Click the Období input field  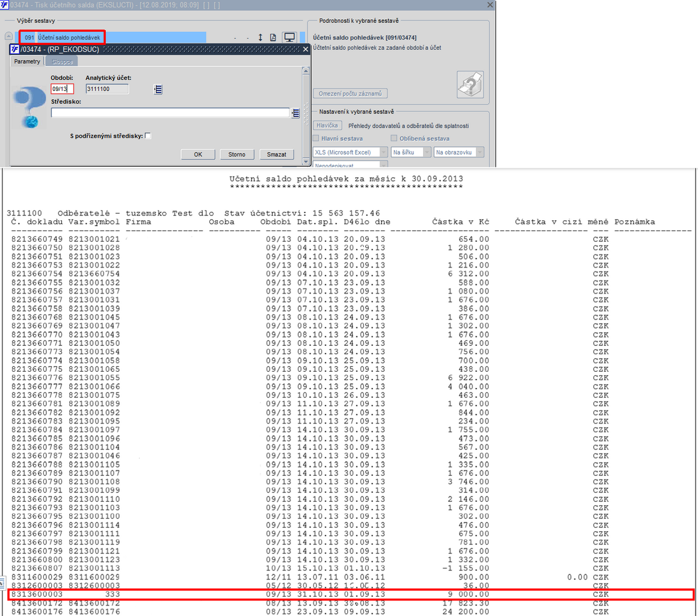(63, 88)
